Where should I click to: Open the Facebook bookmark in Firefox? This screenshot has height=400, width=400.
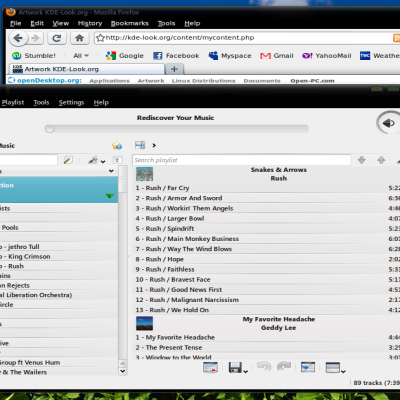tap(176, 56)
